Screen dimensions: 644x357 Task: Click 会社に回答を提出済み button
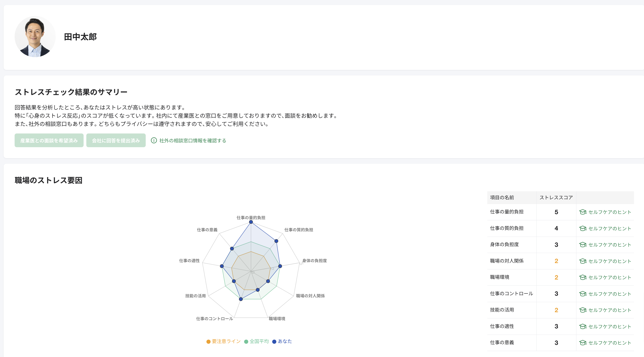tap(116, 140)
